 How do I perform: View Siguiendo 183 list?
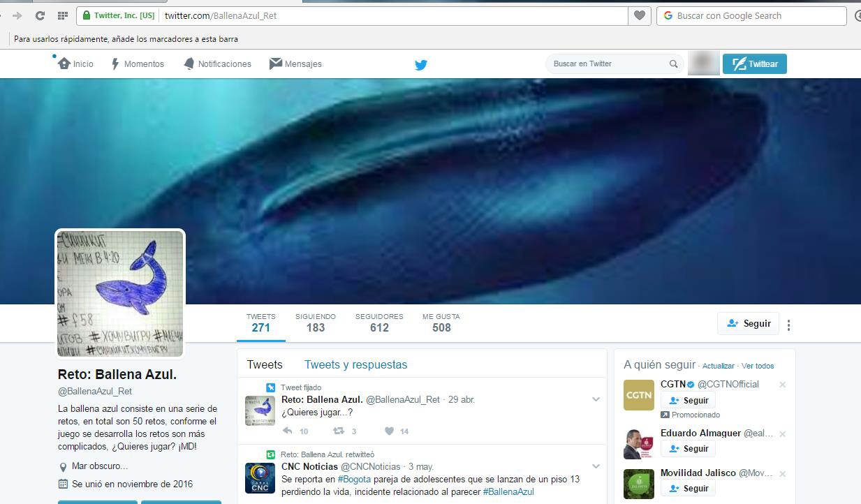coord(316,323)
